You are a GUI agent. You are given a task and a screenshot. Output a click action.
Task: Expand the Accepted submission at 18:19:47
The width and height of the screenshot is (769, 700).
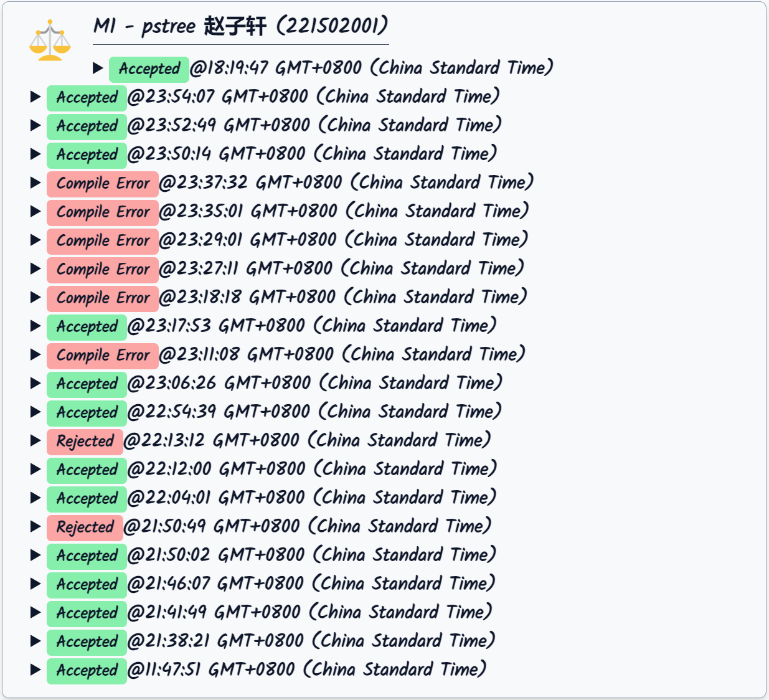click(98, 68)
